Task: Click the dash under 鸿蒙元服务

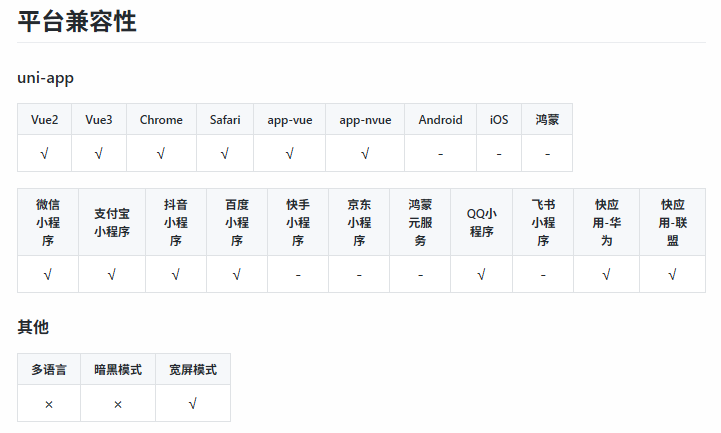Action: tap(420, 275)
